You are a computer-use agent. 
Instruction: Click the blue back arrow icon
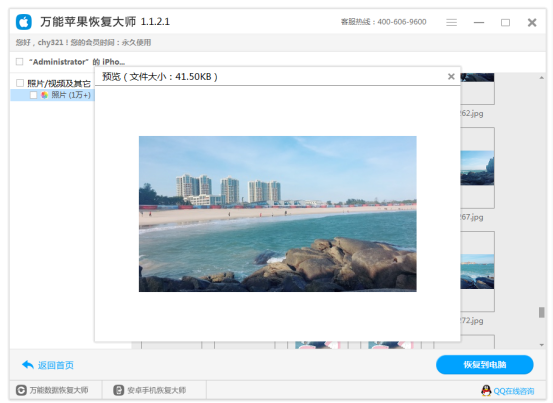click(x=28, y=365)
